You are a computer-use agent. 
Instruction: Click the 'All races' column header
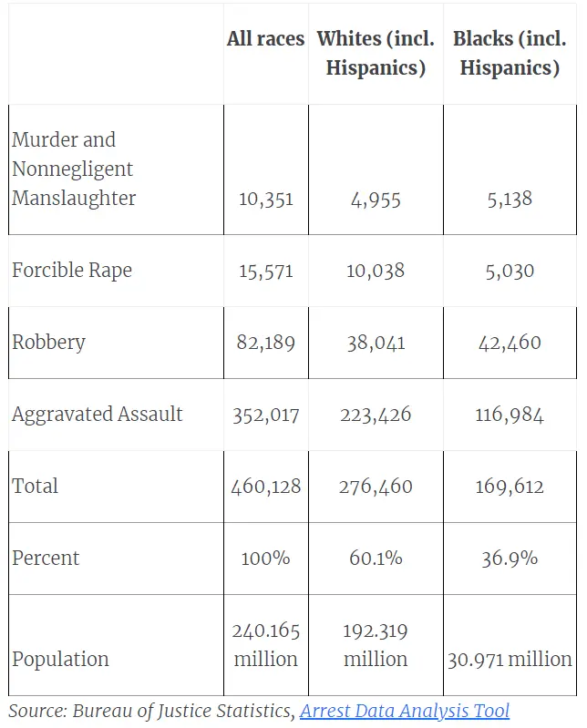click(265, 39)
